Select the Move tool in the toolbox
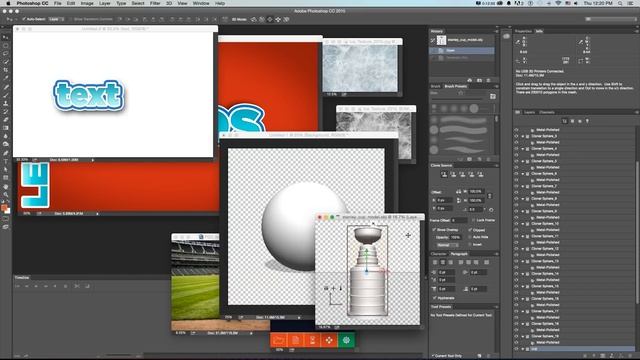640x360 pixels. [5, 37]
